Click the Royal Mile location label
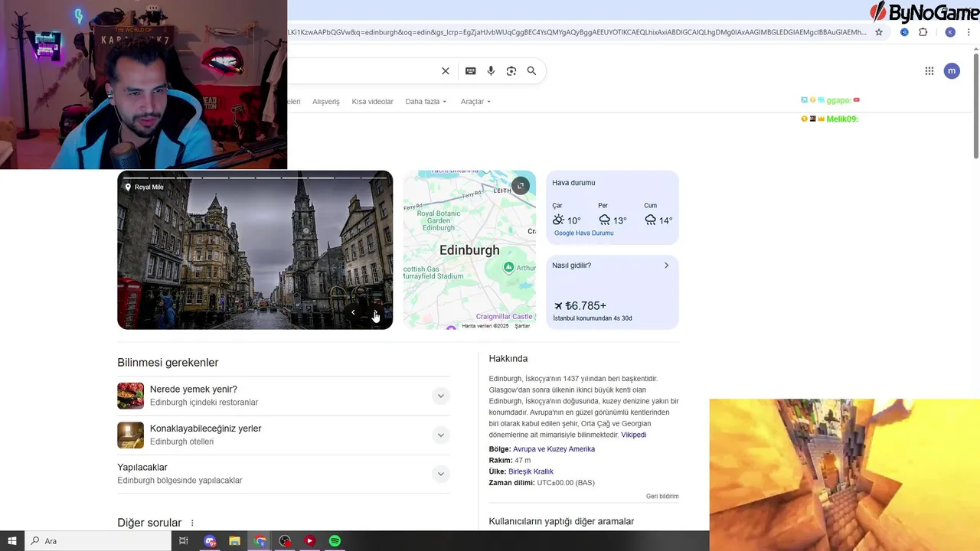980x551 pixels. [145, 187]
